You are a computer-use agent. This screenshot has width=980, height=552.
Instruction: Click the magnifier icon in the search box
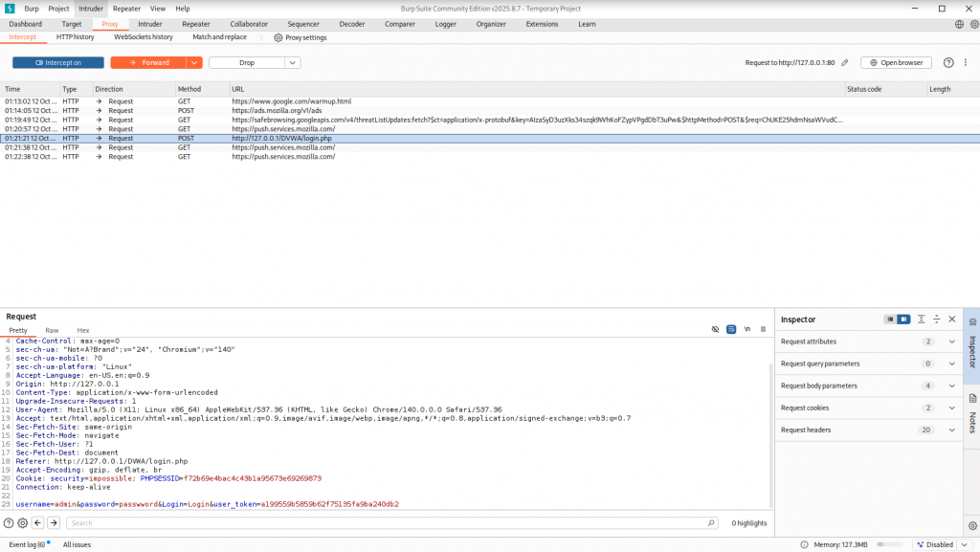pyautogui.click(x=711, y=523)
